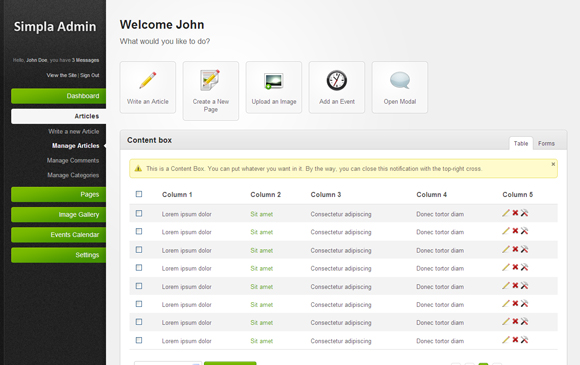Click the John Doe profile link
Screen dimensions: 580x365
click(x=37, y=60)
